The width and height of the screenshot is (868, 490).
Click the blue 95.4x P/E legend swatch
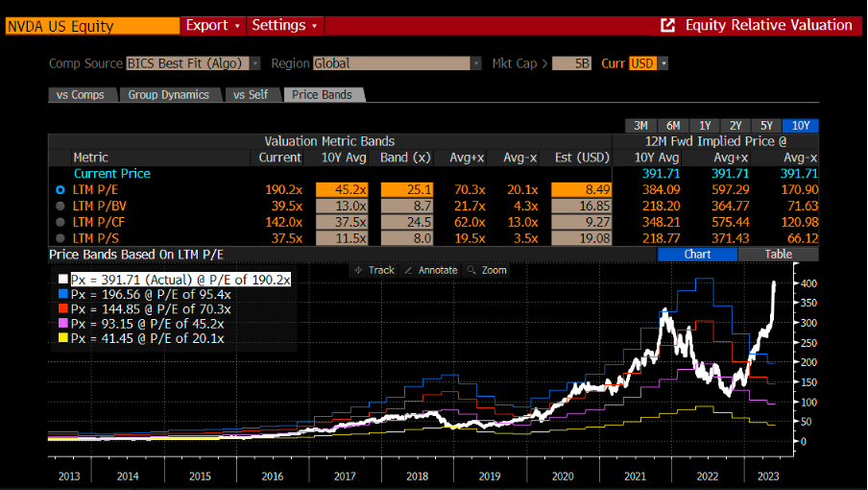pos(63,294)
